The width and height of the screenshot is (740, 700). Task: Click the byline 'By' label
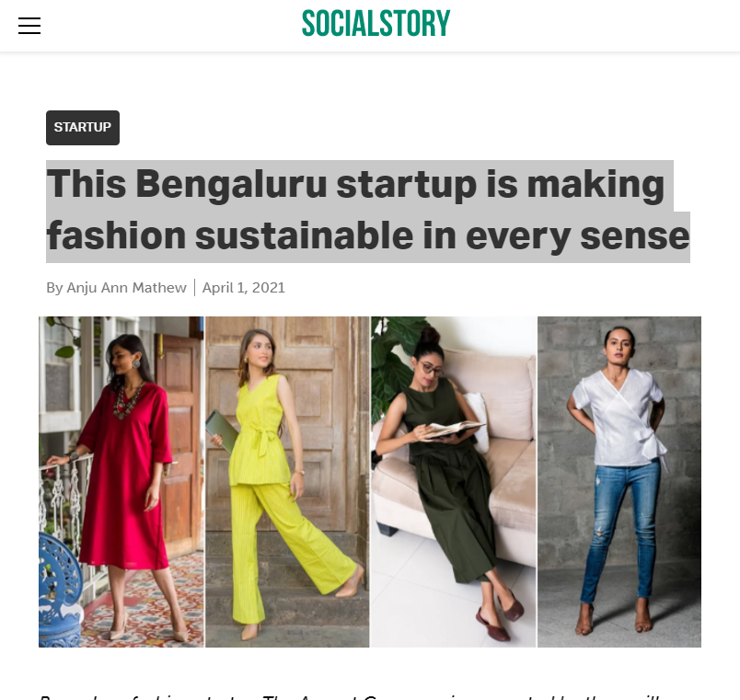(55, 287)
